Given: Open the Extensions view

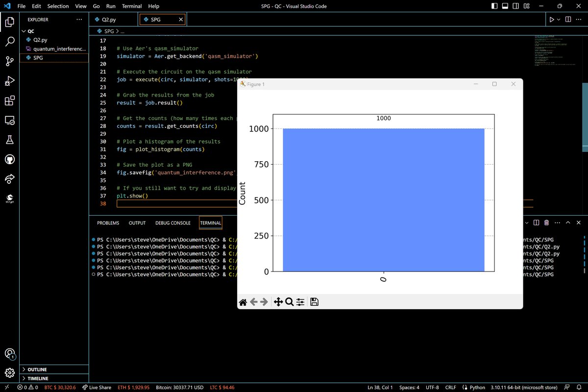Looking at the screenshot, I should [10, 101].
